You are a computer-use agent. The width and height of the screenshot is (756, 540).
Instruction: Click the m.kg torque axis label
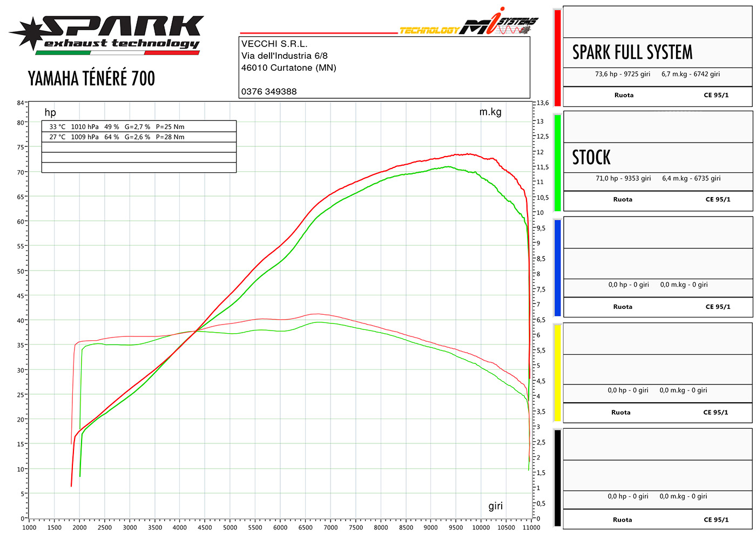tap(490, 112)
